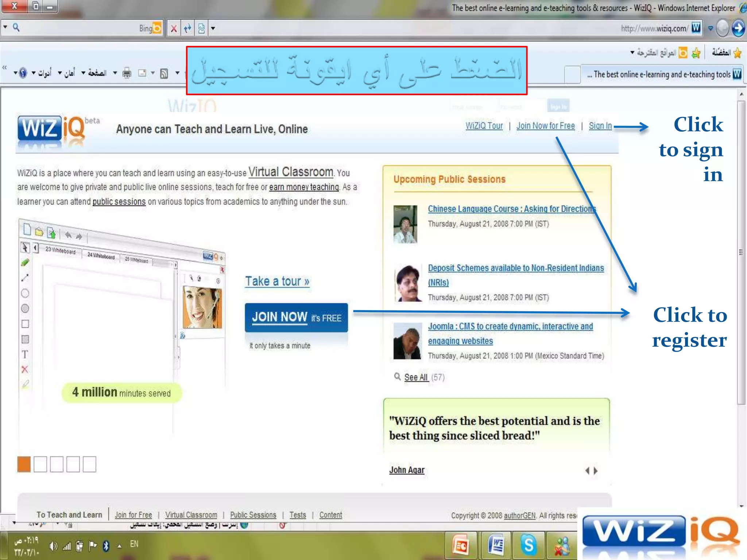
Task: Click the compatibility view broken page icon
Action: click(201, 28)
